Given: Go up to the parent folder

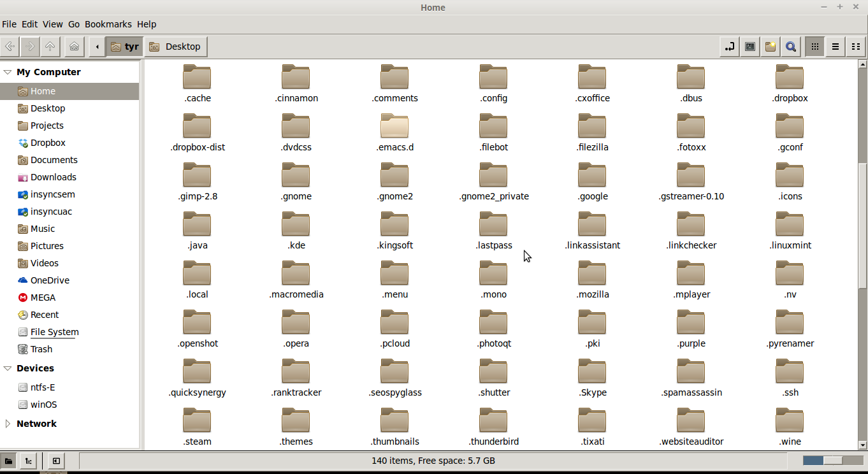Looking at the screenshot, I should click(50, 47).
